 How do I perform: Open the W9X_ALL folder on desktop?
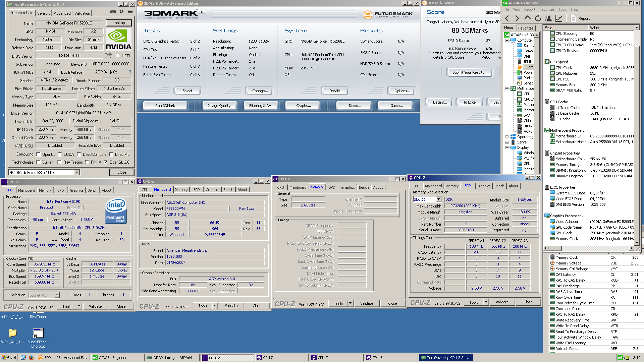(12, 336)
